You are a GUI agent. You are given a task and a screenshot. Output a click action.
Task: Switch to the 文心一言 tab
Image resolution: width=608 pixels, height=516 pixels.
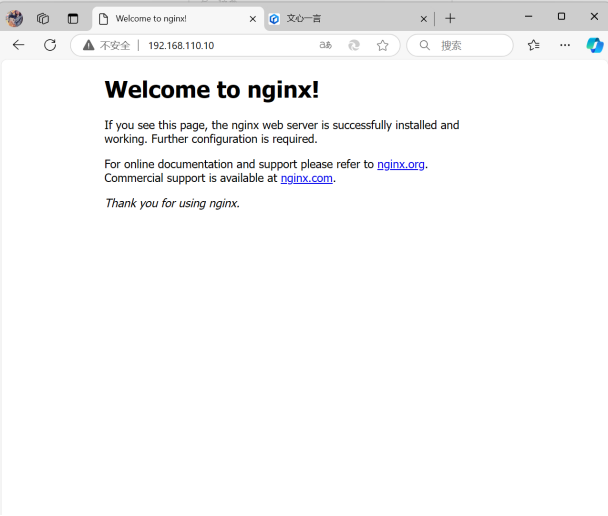tap(348, 19)
